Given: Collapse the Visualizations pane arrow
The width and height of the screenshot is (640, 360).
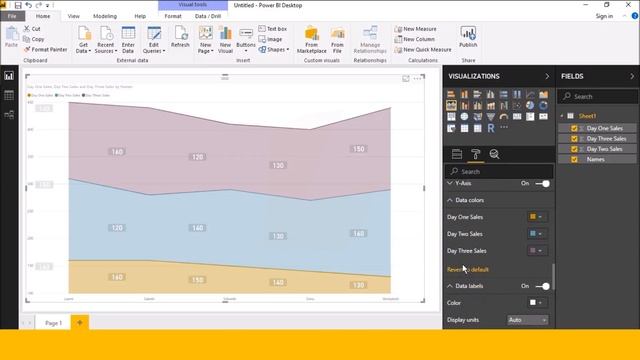Looking at the screenshot, I should coord(547,76).
